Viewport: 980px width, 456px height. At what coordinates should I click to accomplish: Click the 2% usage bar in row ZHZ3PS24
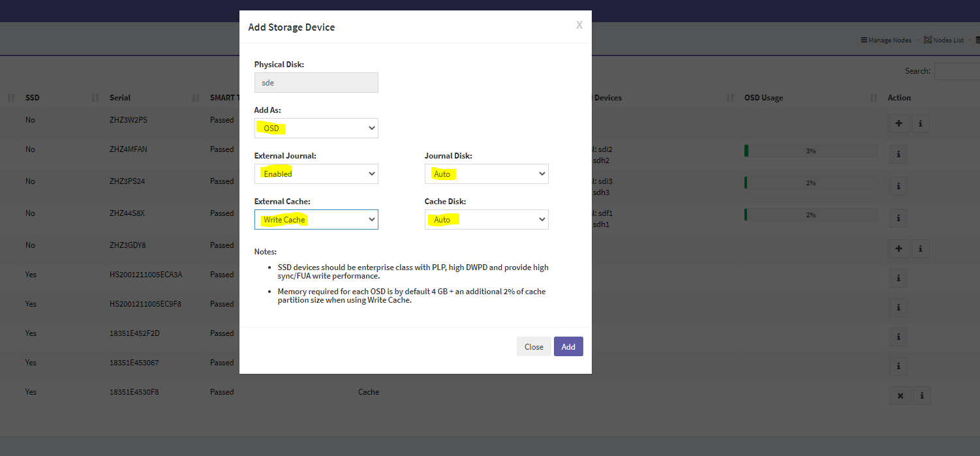[811, 183]
